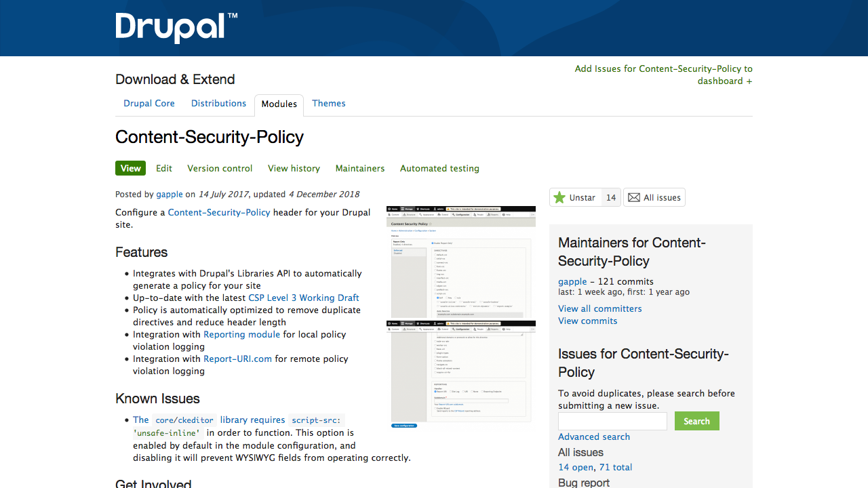Open View all committers link

click(600, 308)
